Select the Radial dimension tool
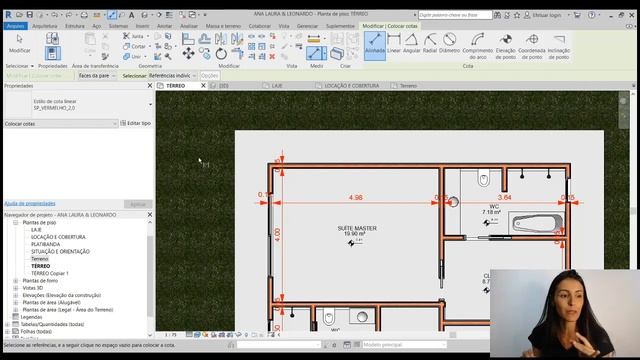 (430, 43)
